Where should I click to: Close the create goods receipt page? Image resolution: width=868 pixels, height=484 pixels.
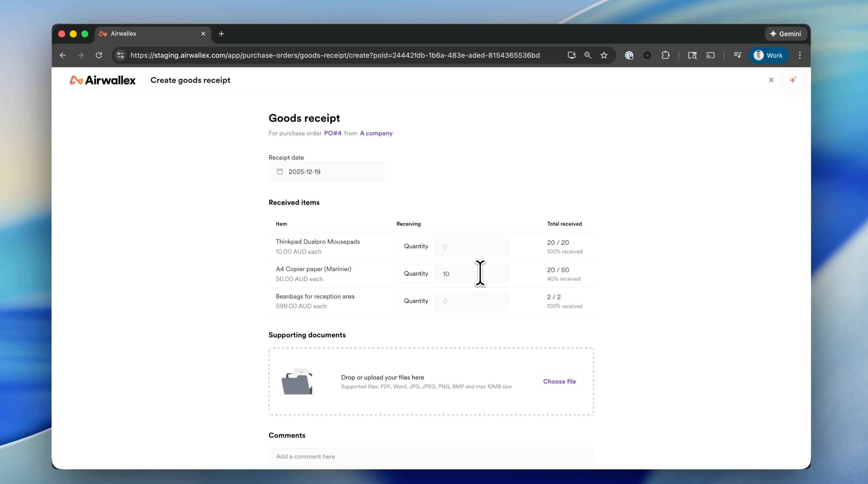pos(771,80)
